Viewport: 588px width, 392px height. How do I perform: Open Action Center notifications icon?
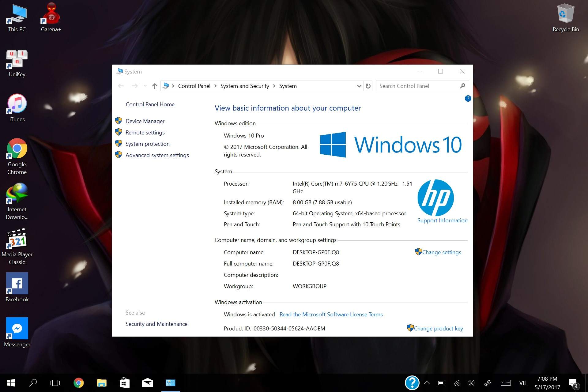(573, 383)
